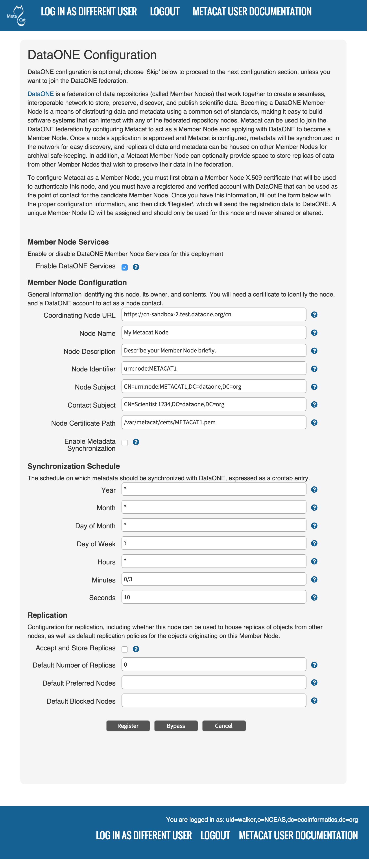This screenshot has width=369, height=868.
Task: Open Metacat User Documentation in top menu
Action: pos(252,12)
